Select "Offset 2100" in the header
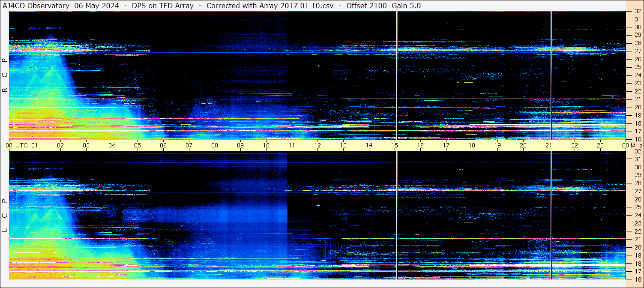 pyautogui.click(x=366, y=6)
